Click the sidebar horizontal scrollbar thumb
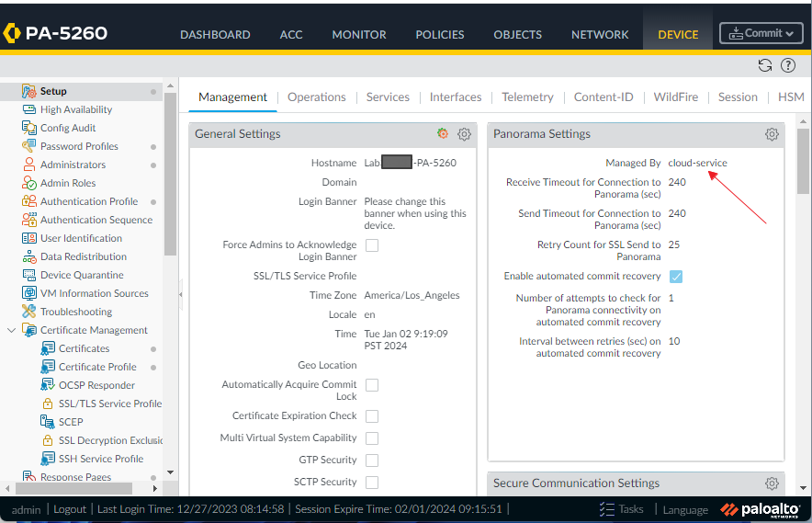812x523 pixels. coord(74,488)
